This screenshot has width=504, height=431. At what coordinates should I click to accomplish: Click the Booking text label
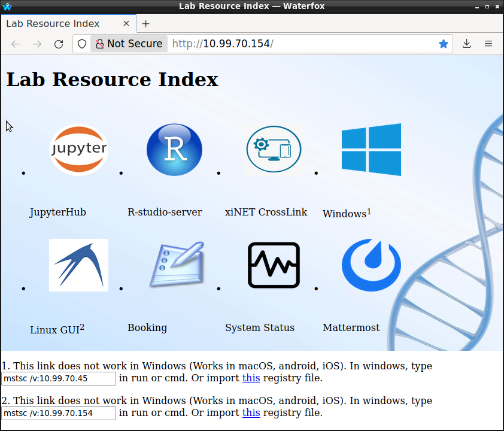tap(147, 327)
